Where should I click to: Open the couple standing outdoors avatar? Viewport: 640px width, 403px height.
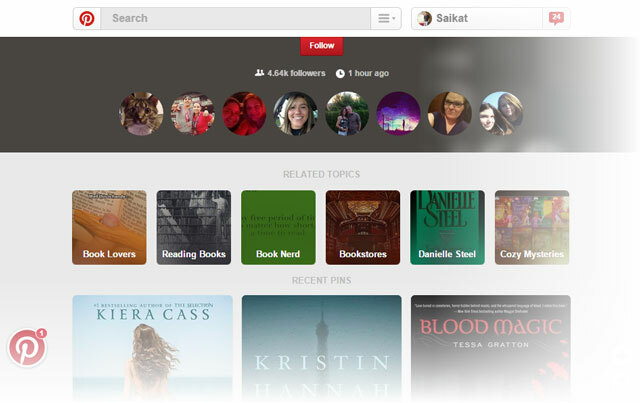tap(347, 114)
